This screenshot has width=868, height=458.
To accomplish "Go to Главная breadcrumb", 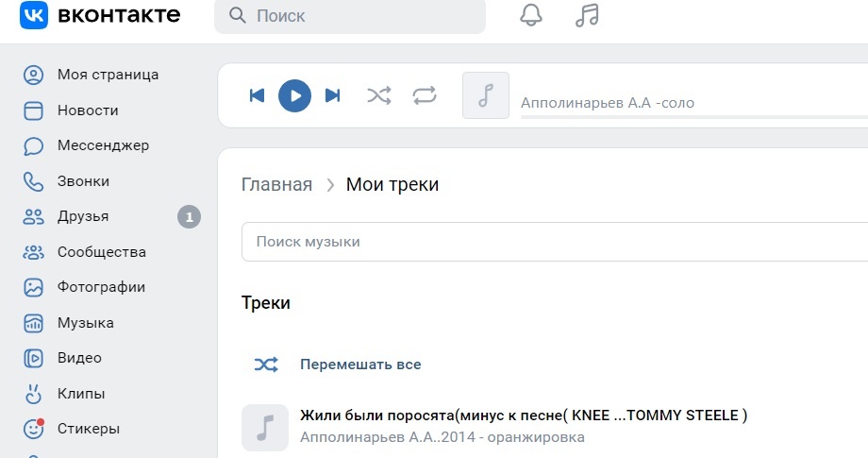I will click(x=276, y=184).
